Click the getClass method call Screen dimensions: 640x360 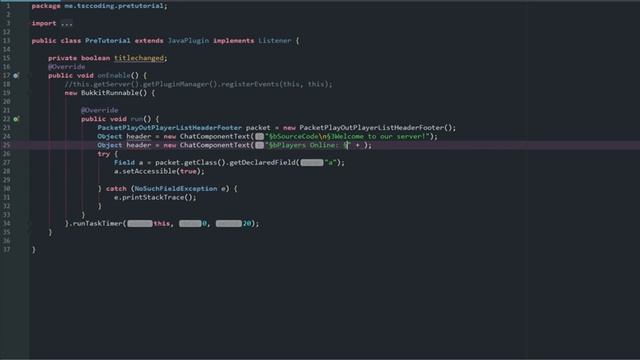200,162
